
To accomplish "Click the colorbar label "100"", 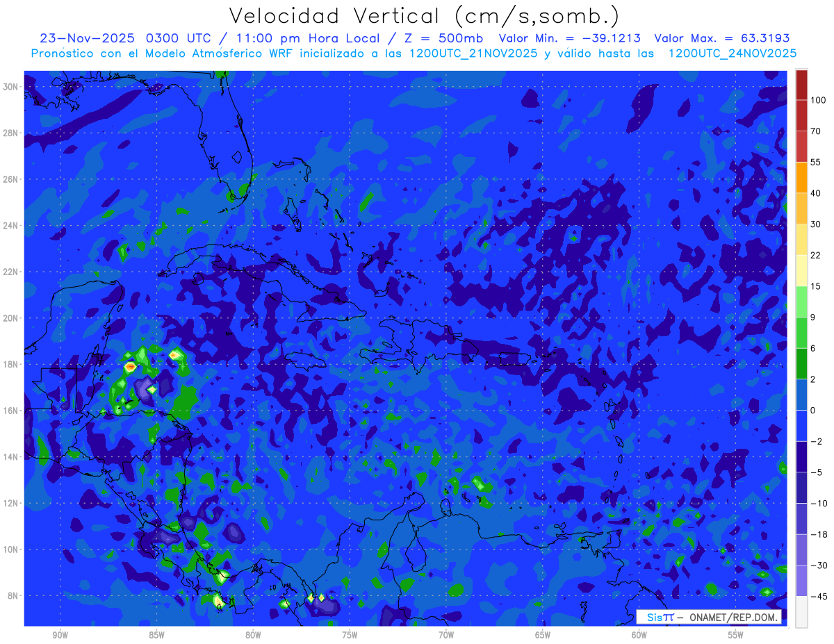I will click(x=818, y=100).
